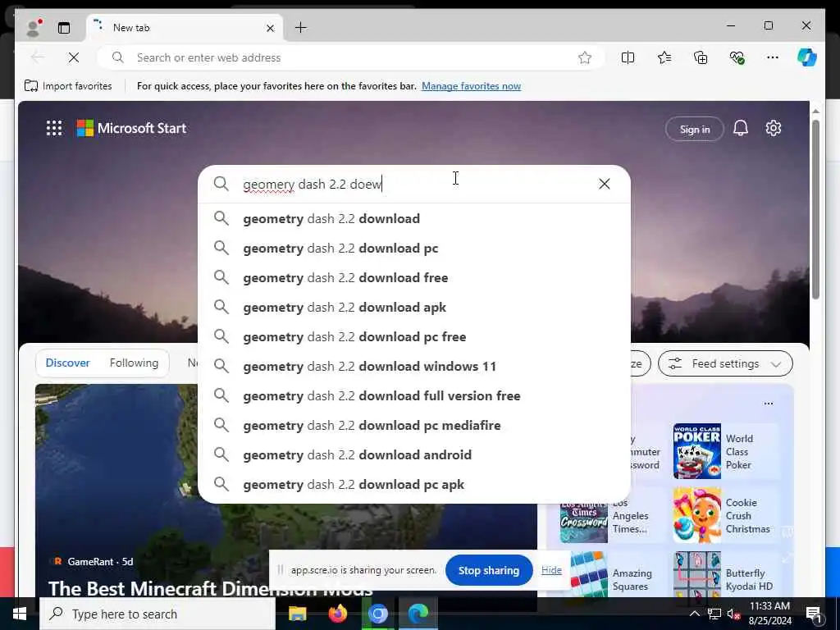
Task: Select suggestion 'download full version free'
Action: tap(414, 395)
